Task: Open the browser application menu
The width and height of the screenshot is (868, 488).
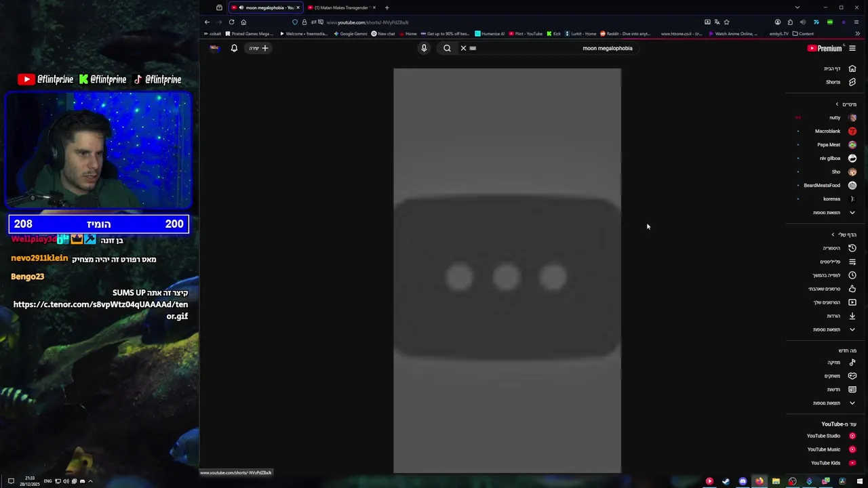Action: point(856,22)
